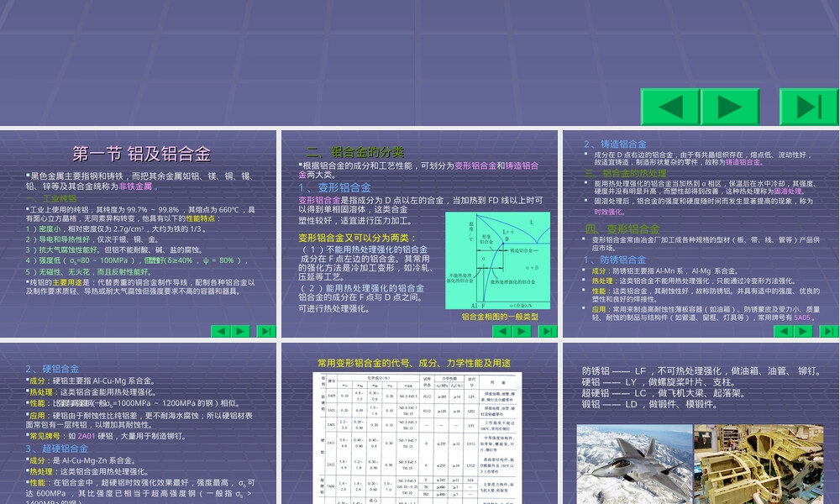Viewport: 840px width, 504px height.
Task: Click the line starting 防锈铝 —— LF
Action: click(x=701, y=371)
